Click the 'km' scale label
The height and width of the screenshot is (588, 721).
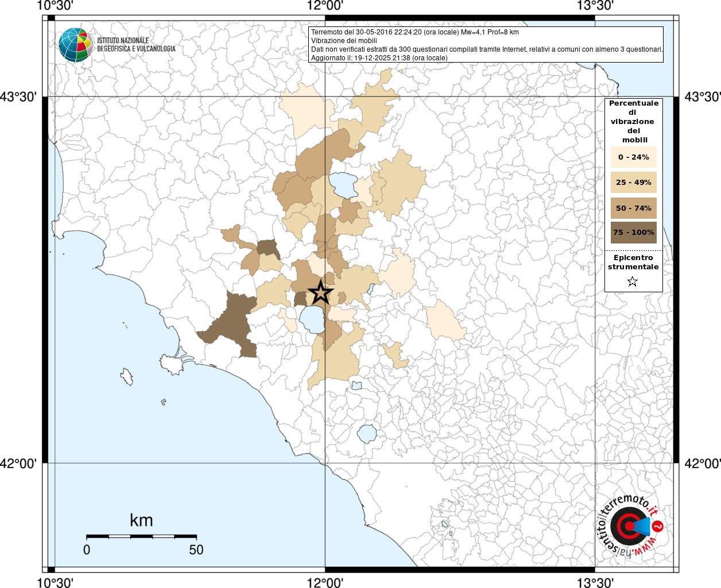click(141, 520)
